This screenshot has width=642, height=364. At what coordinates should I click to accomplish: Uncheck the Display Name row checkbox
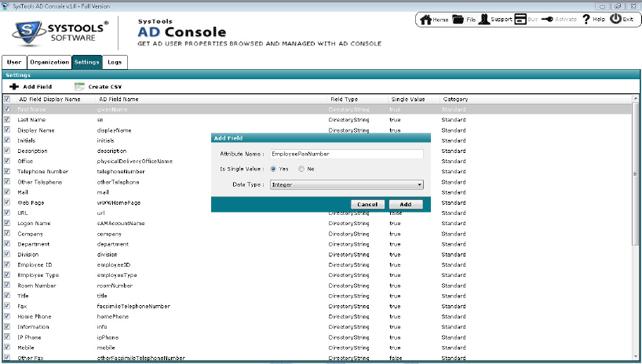click(x=7, y=130)
